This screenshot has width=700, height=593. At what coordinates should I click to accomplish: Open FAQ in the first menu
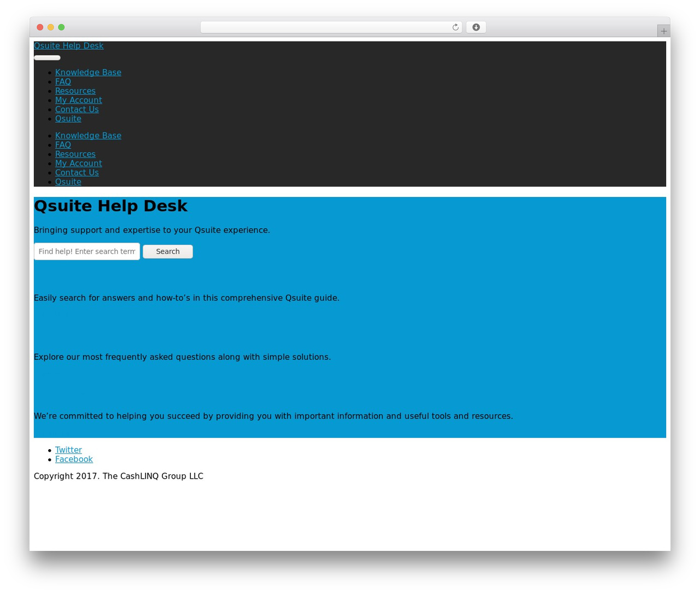(63, 82)
